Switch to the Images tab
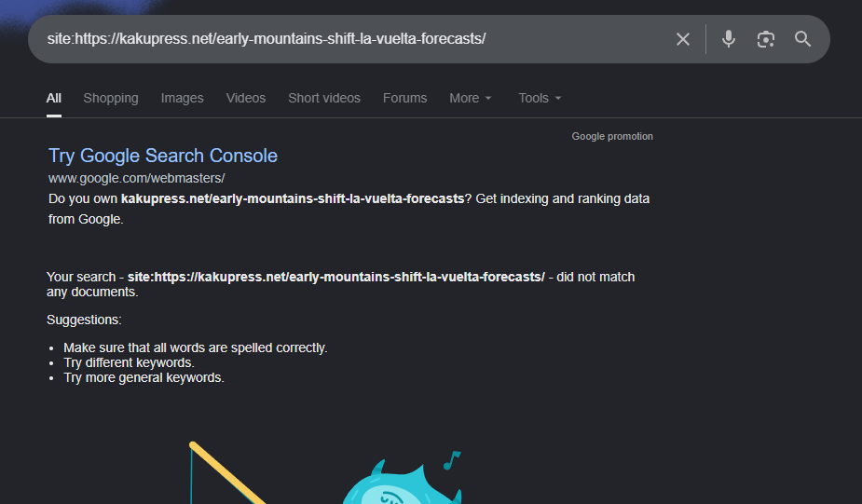 point(182,99)
